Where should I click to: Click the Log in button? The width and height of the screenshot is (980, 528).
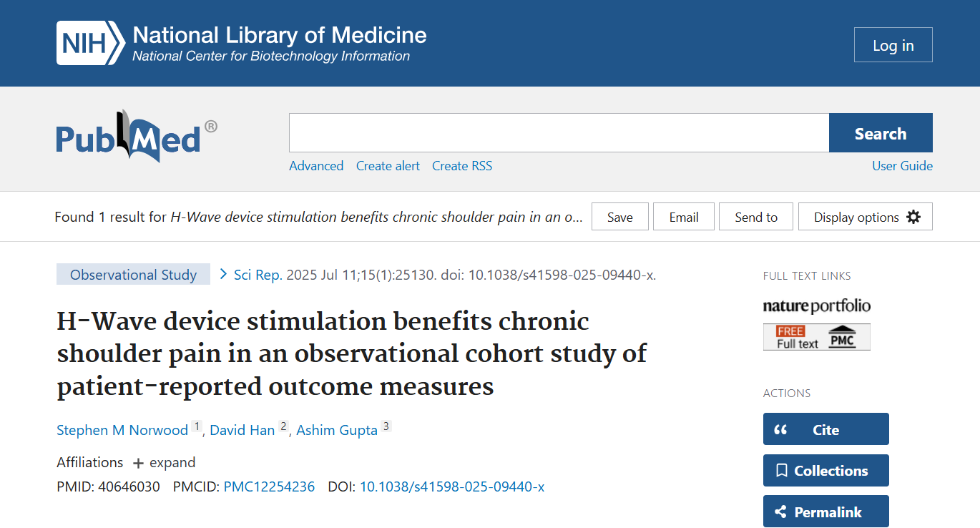pos(893,45)
